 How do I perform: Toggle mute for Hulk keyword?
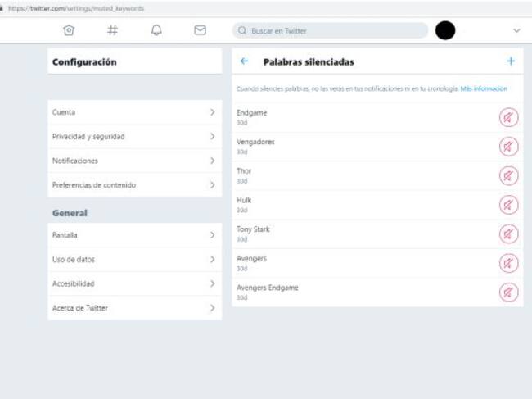click(508, 205)
